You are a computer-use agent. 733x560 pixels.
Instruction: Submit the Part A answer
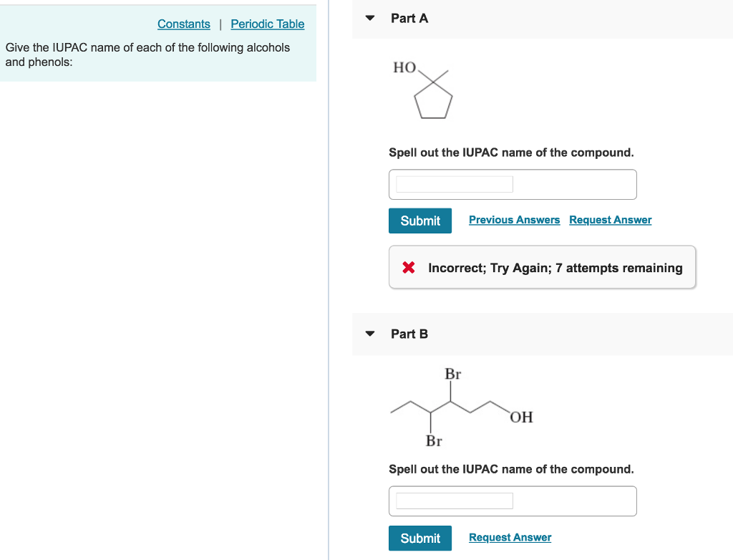click(x=419, y=221)
